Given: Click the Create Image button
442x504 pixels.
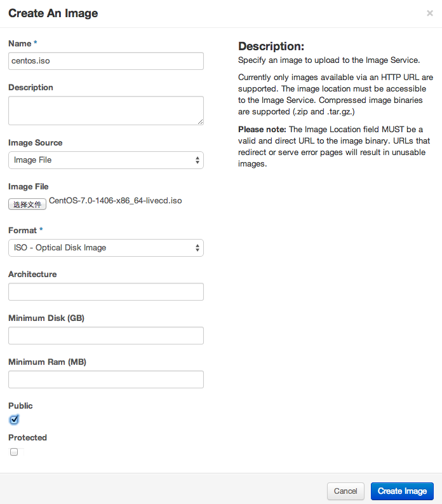Looking at the screenshot, I should [x=402, y=491].
